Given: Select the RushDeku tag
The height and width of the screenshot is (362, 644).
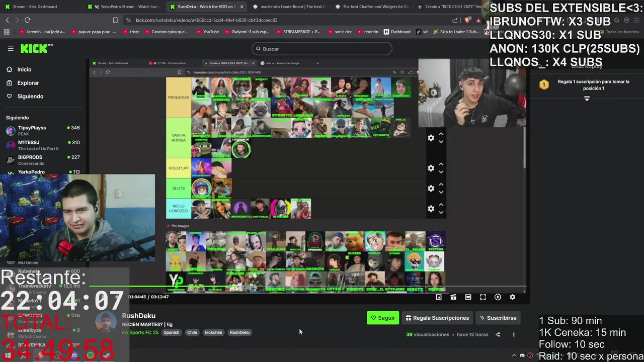Looking at the screenshot, I should [x=239, y=332].
